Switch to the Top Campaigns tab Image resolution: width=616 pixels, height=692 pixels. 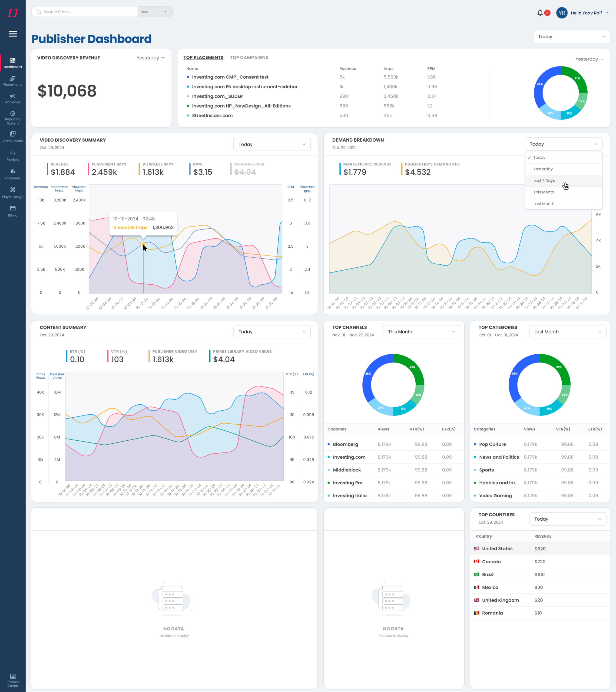249,58
